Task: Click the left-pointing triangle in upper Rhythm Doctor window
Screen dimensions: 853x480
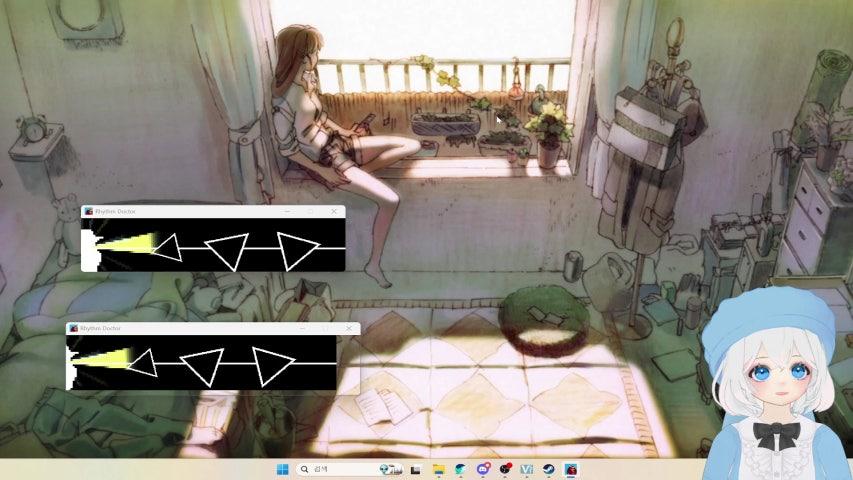Action: point(168,248)
